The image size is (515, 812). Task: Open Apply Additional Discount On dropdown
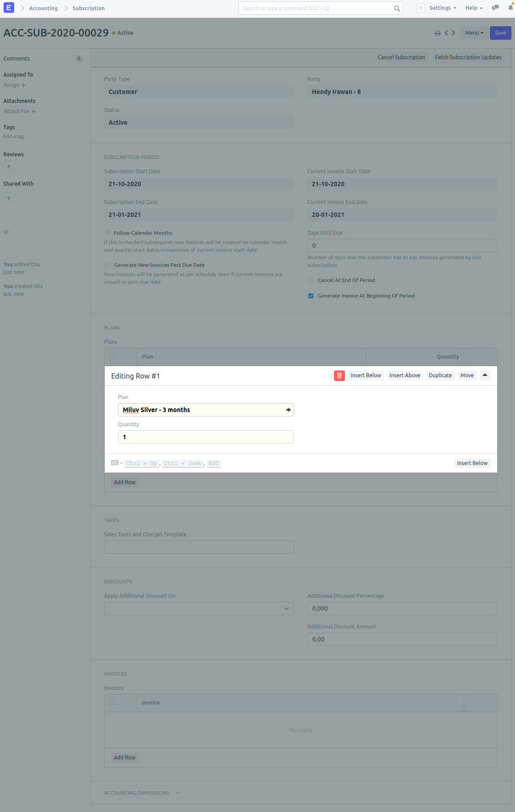click(x=199, y=608)
